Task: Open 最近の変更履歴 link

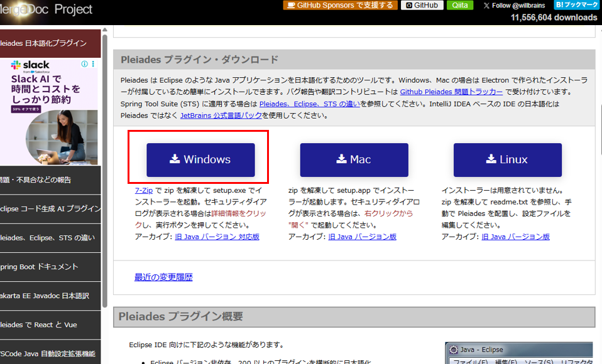Action: [163, 277]
